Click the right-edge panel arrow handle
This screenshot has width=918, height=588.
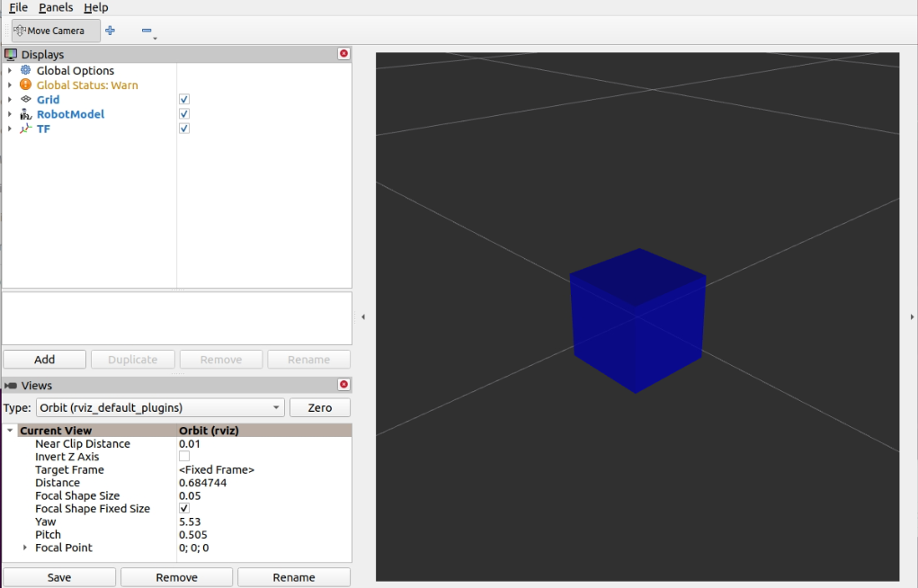pos(912,316)
